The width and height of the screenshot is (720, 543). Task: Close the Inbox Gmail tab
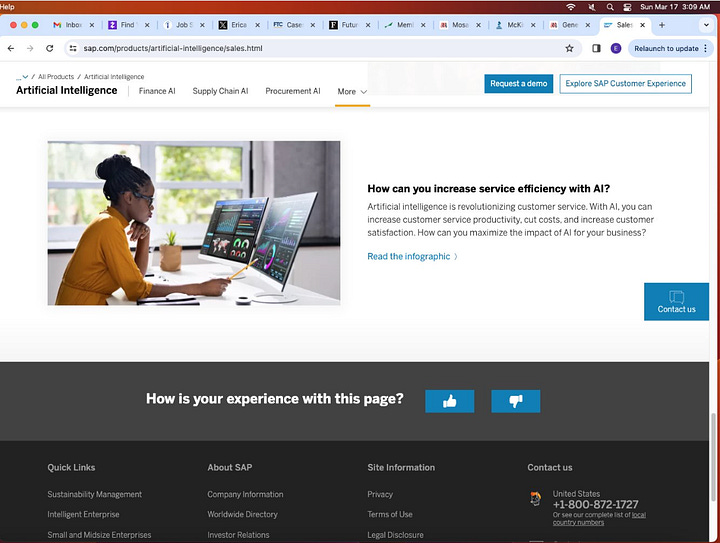coord(92,25)
